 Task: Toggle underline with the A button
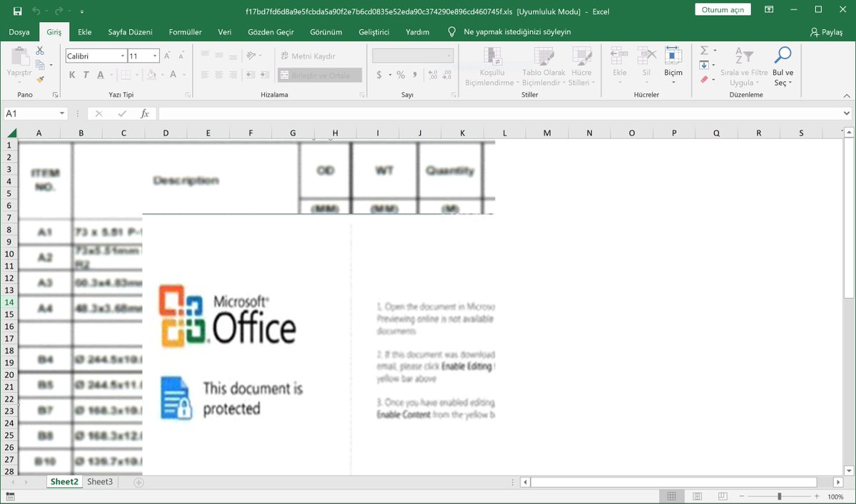coord(101,75)
